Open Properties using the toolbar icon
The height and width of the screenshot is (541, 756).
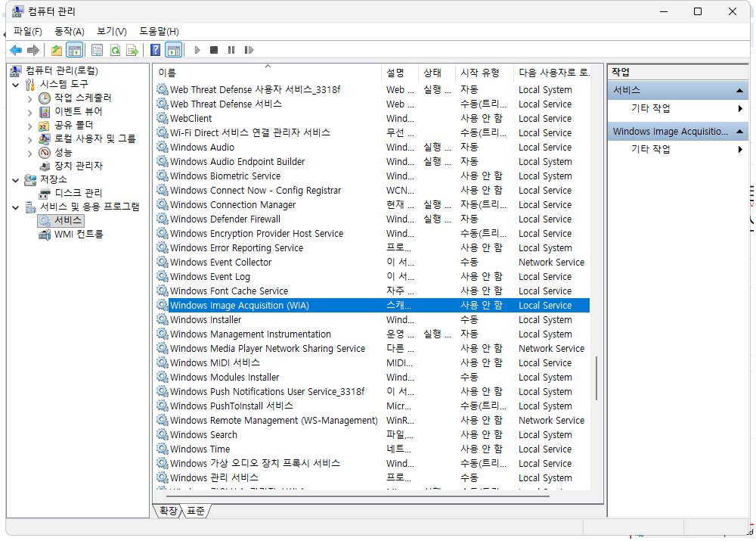click(98, 50)
